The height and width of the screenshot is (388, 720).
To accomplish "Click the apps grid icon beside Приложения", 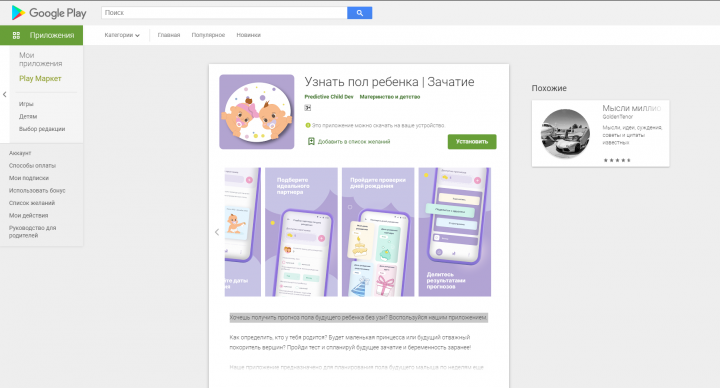I will pyautogui.click(x=17, y=35).
